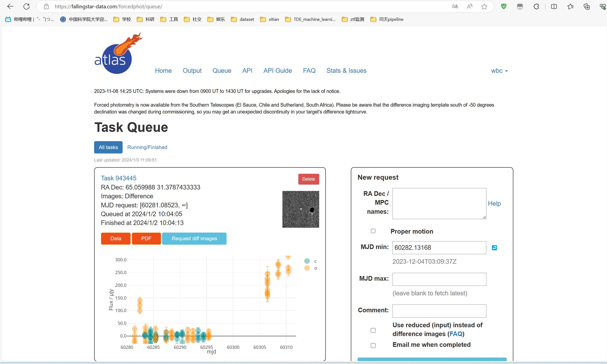Click the gray mask extension icon
Screen dimensions: 607x364
point(520,7)
